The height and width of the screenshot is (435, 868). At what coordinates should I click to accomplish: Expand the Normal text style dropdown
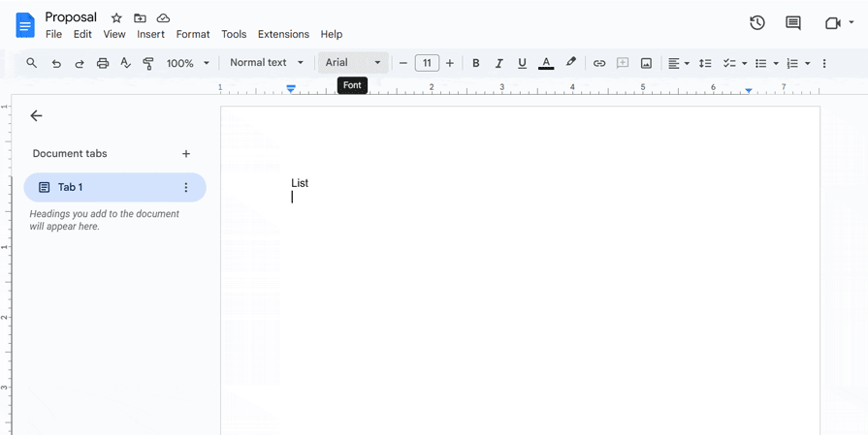[x=267, y=63]
